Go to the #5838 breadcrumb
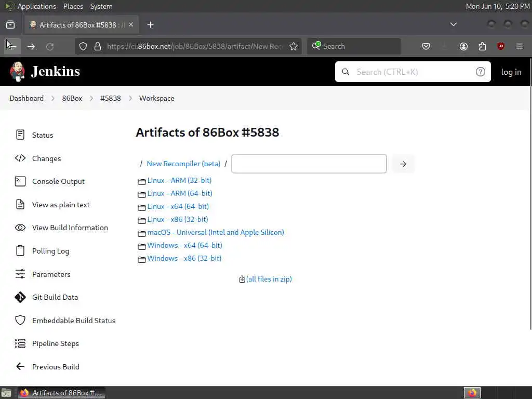The width and height of the screenshot is (532, 399). tap(111, 98)
